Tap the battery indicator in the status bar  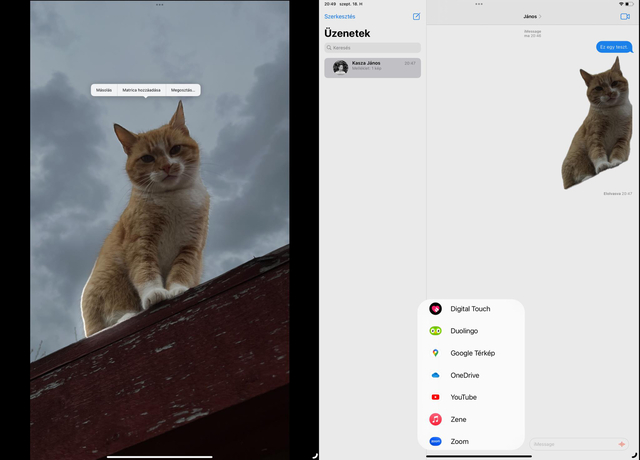tap(630, 4)
